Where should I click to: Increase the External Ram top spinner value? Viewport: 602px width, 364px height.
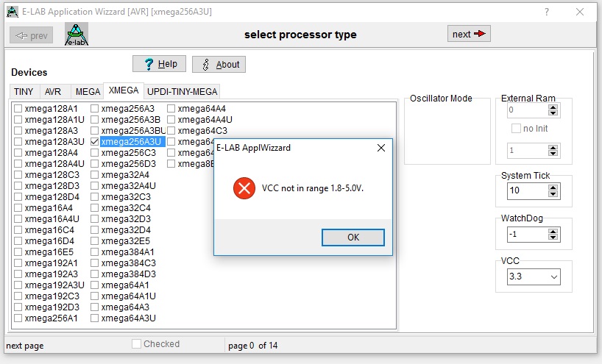(x=553, y=107)
